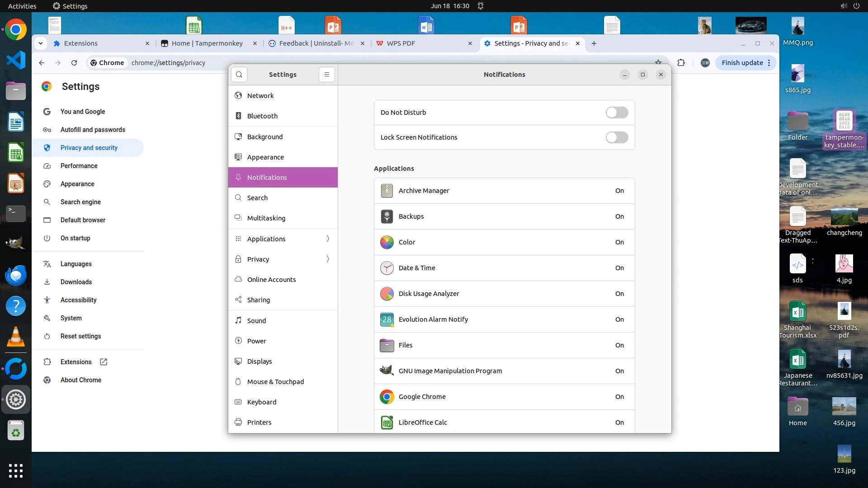Image resolution: width=868 pixels, height=488 pixels.
Task: Open Chrome extensions puzzle icon
Action: pos(681,63)
